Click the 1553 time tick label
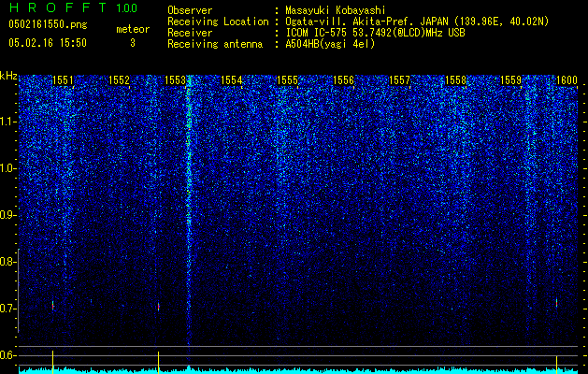The image size is (588, 374). coord(175,80)
